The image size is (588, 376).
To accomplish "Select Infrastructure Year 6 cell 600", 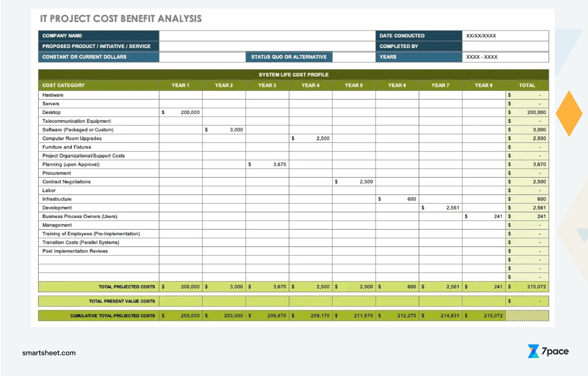I will point(397,199).
